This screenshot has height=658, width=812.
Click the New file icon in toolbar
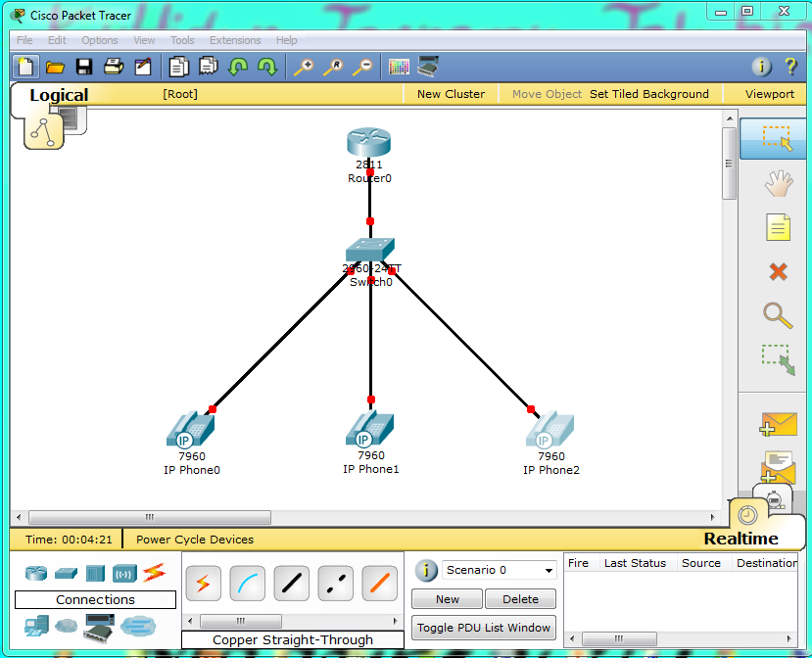tap(25, 68)
